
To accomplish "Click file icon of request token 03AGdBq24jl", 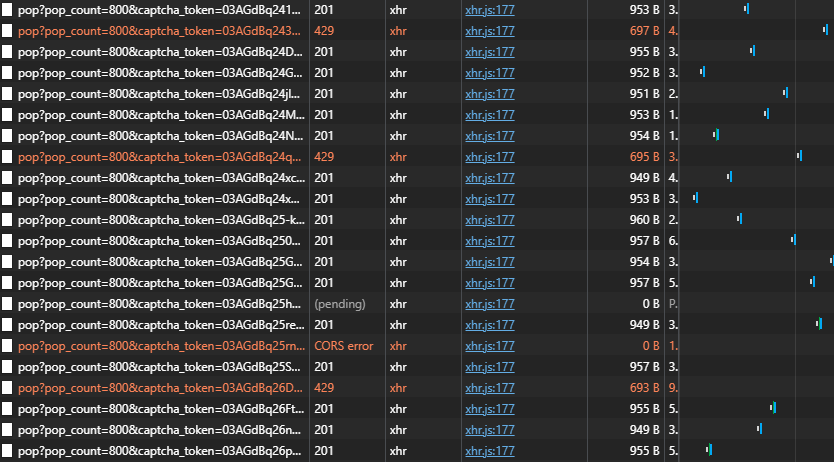I will 7,94.
